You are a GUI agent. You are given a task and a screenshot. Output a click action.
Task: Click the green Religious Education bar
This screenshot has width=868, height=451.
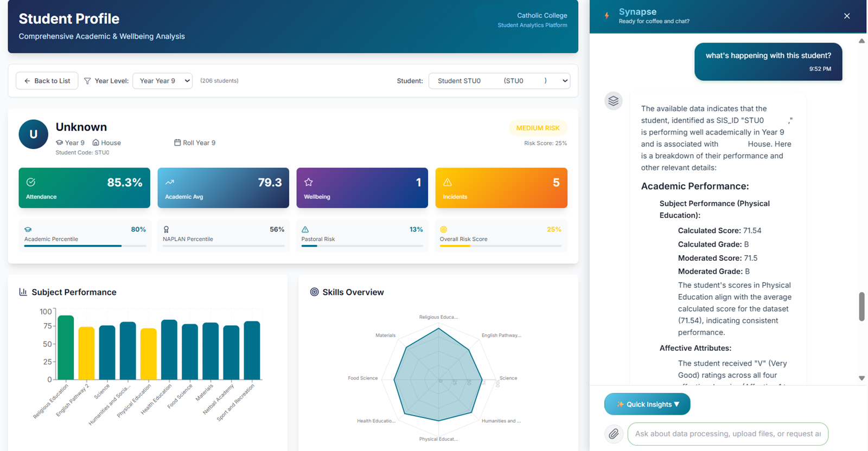click(66, 347)
